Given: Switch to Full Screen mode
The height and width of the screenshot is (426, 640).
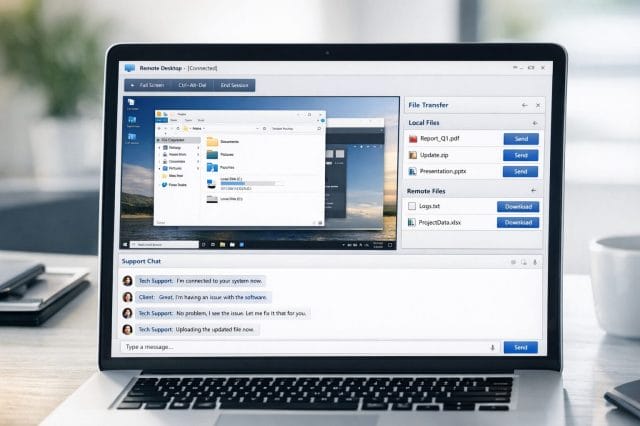Looking at the screenshot, I should point(147,85).
